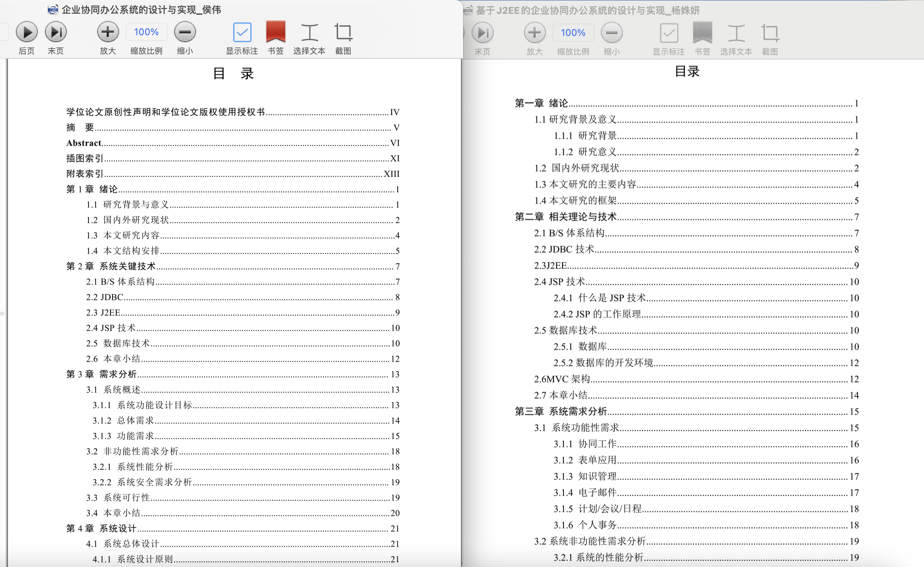Screen dimensions: 924x567
Task: Add a bookmark with the red 书签 icon
Action: [275, 32]
